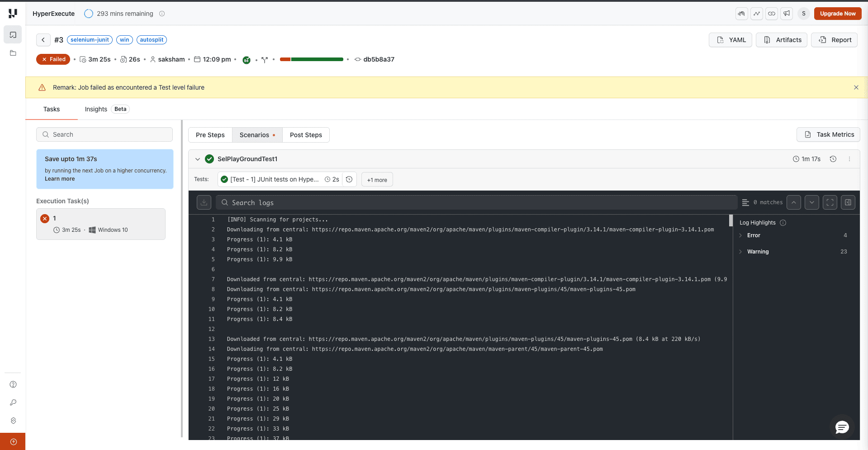Viewport: 868px width, 450px height.
Task: Open the announcements megaphone icon
Action: (x=787, y=14)
